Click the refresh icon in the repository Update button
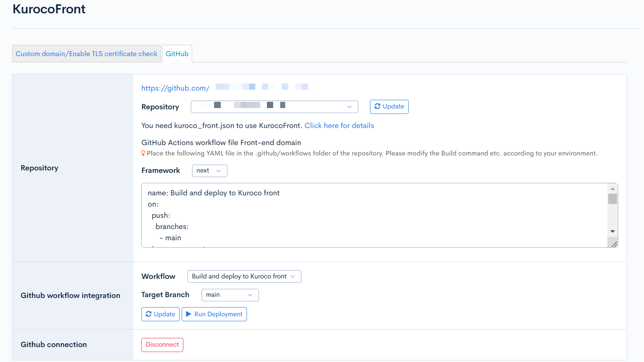Image resolution: width=644 pixels, height=362 pixels. coord(377,106)
